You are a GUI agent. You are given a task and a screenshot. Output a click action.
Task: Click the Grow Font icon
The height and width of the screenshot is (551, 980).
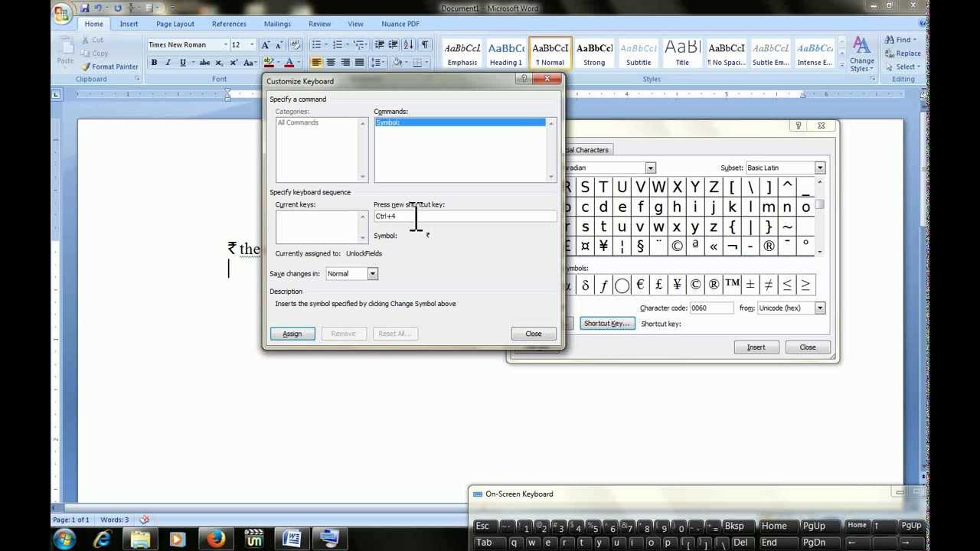pos(266,45)
